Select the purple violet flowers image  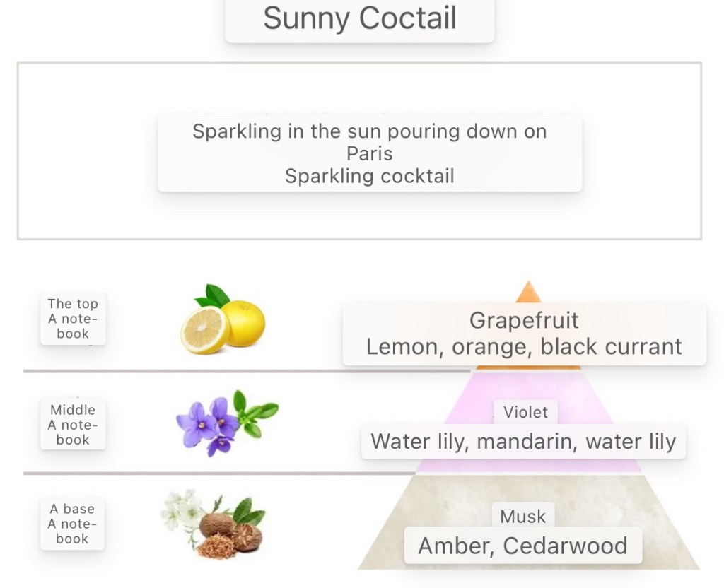[x=226, y=422]
